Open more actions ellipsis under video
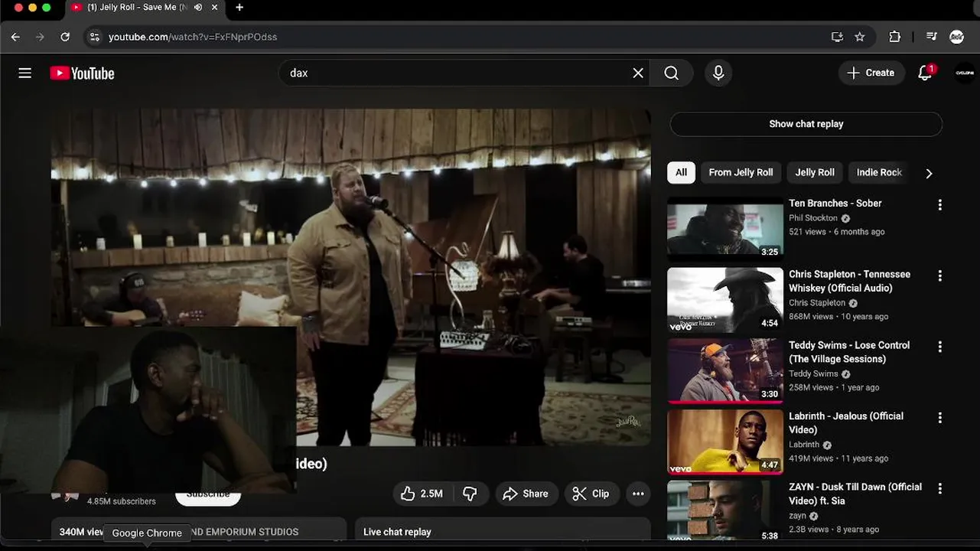Image resolution: width=980 pixels, height=551 pixels. (x=638, y=494)
